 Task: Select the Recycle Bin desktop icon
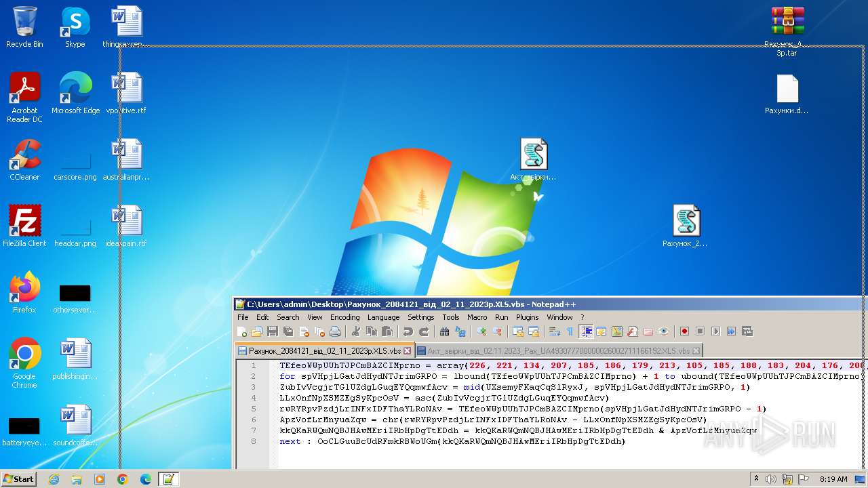click(24, 27)
